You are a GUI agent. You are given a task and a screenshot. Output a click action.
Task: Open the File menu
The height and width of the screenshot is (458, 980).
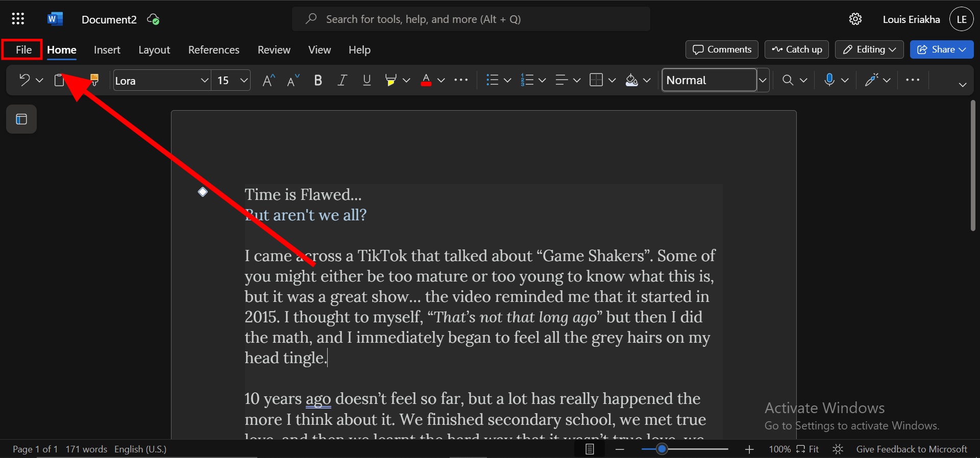click(23, 50)
